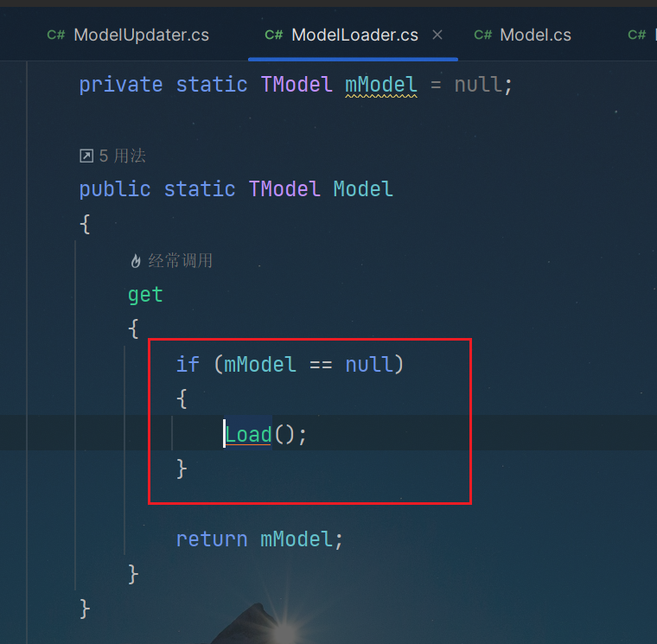The width and height of the screenshot is (657, 644).
Task: Click the flame icon next to '经常调用'
Action: [x=136, y=260]
